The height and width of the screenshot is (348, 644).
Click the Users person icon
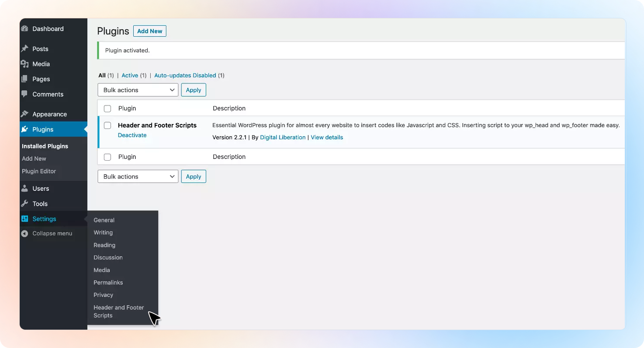point(24,189)
